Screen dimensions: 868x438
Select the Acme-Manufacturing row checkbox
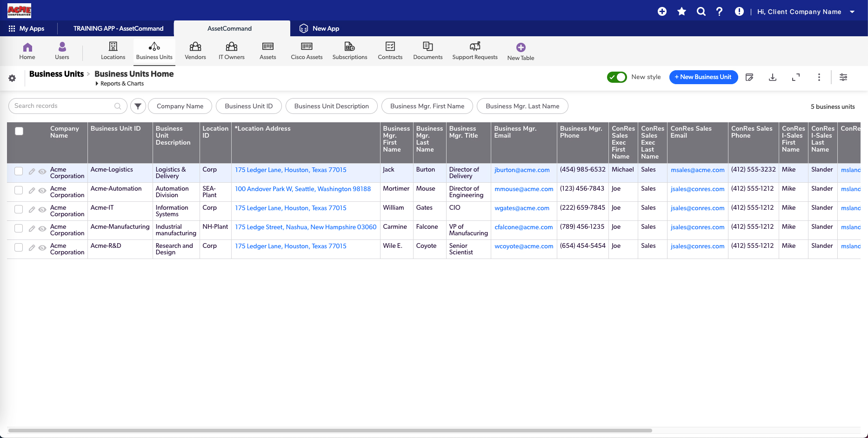(19, 228)
